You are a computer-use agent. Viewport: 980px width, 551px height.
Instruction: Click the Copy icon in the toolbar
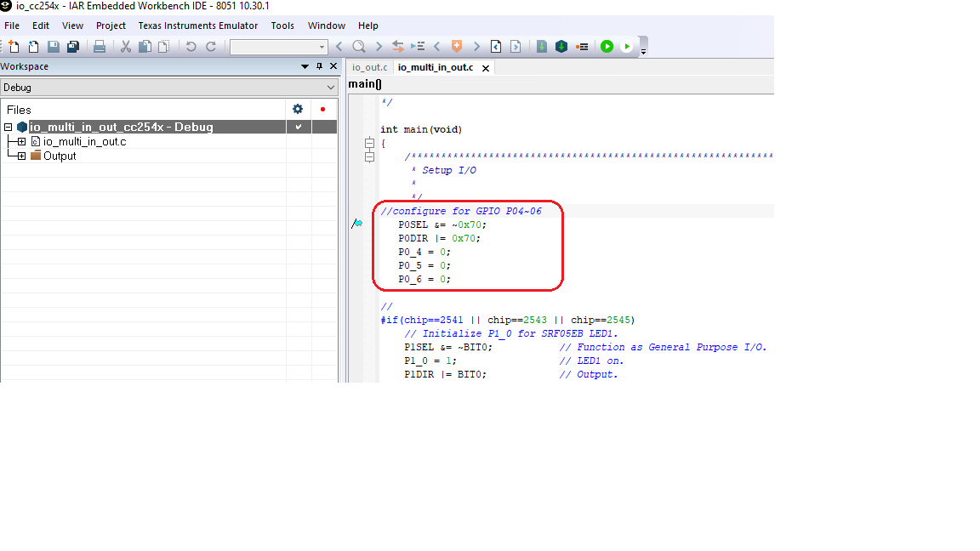click(x=144, y=46)
